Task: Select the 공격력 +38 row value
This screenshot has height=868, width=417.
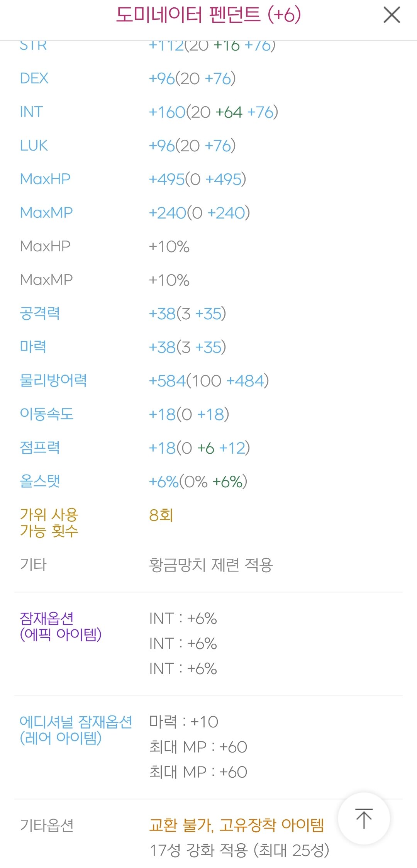Action: (x=188, y=314)
